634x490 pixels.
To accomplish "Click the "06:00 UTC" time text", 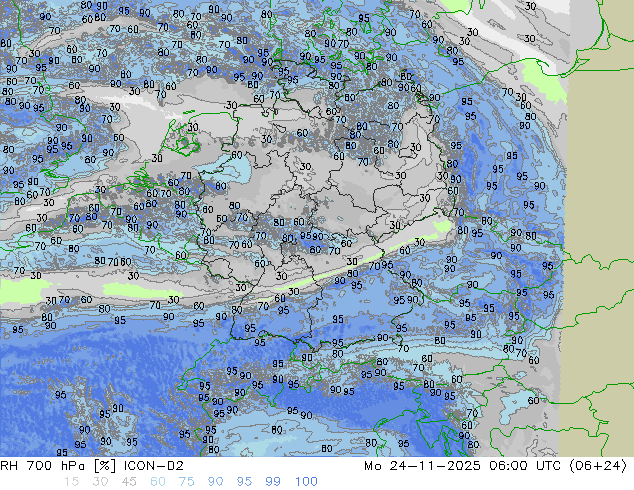I will click(525, 466).
